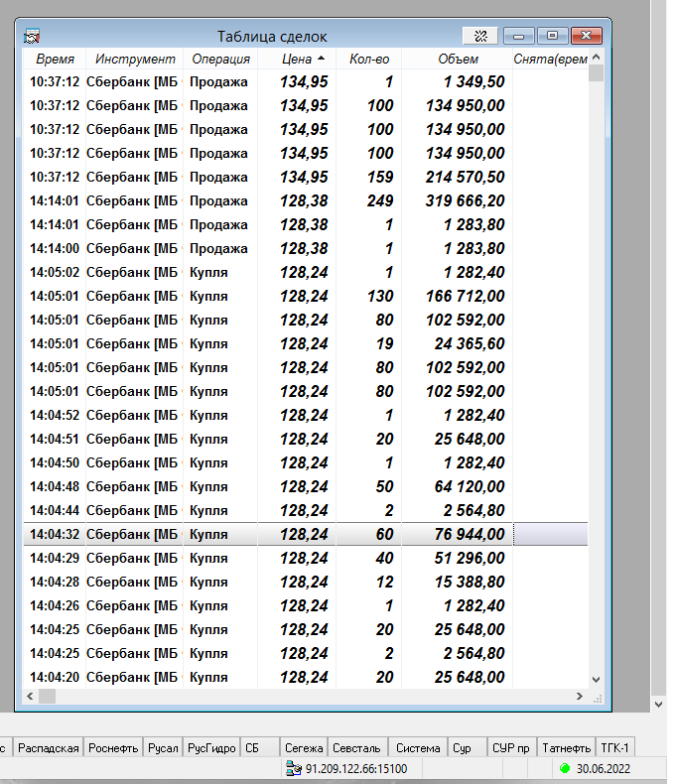Switch to the РусГидро tab

pos(211,748)
